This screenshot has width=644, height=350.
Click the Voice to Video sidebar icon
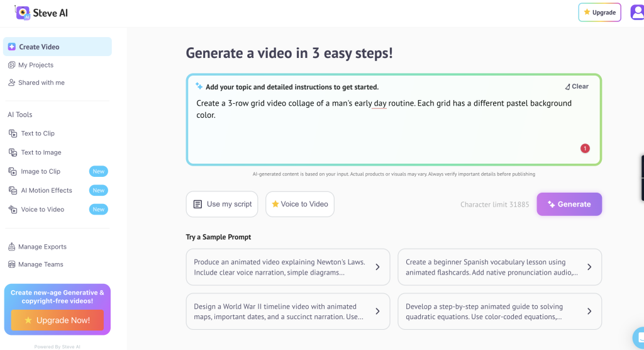coord(13,210)
